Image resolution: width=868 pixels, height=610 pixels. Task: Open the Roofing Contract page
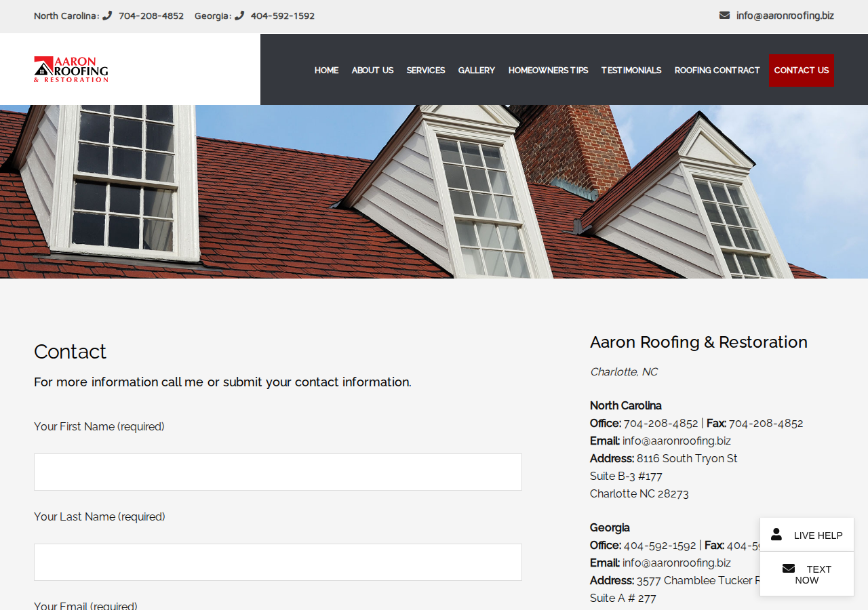click(717, 70)
